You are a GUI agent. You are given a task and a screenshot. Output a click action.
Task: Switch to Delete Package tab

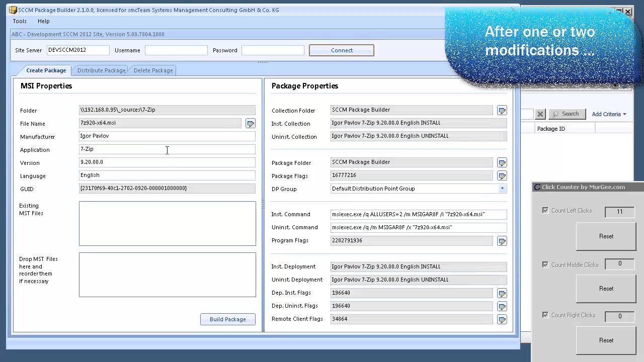(x=153, y=70)
